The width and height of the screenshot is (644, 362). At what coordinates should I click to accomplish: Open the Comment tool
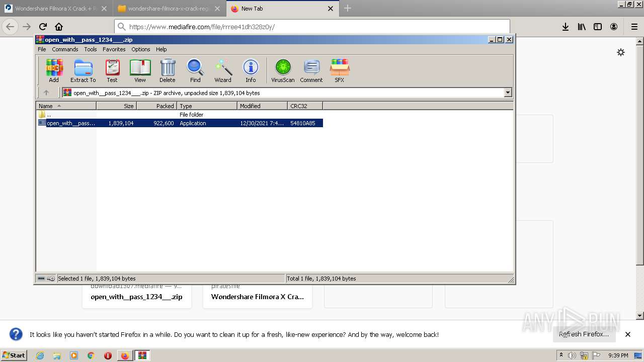pos(311,70)
